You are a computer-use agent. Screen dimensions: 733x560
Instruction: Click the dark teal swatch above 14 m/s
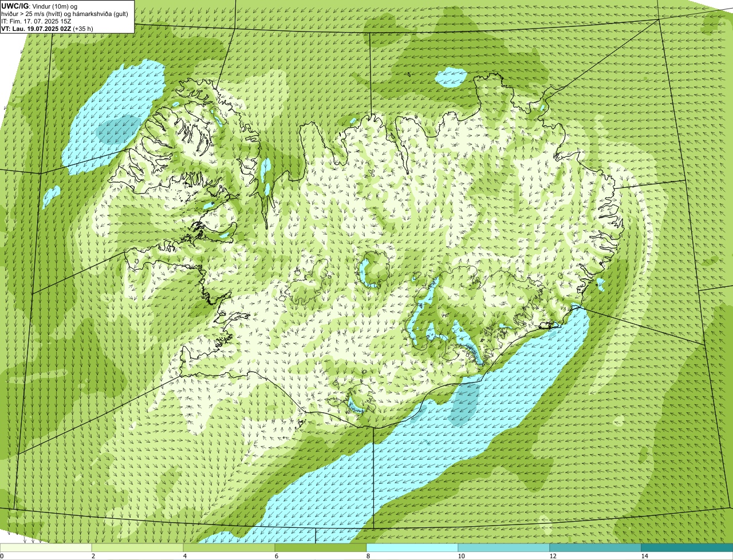click(687, 547)
